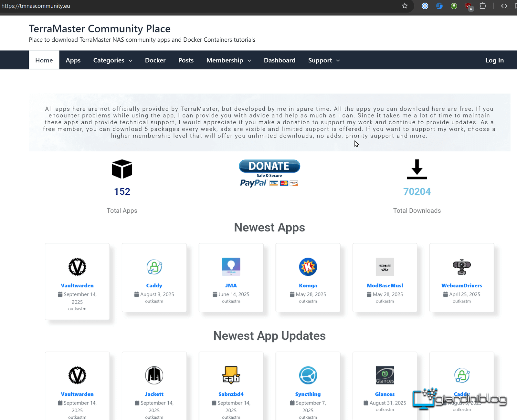This screenshot has width=517, height=420.
Task: Click the Total Apps box icon
Action: point(122,169)
